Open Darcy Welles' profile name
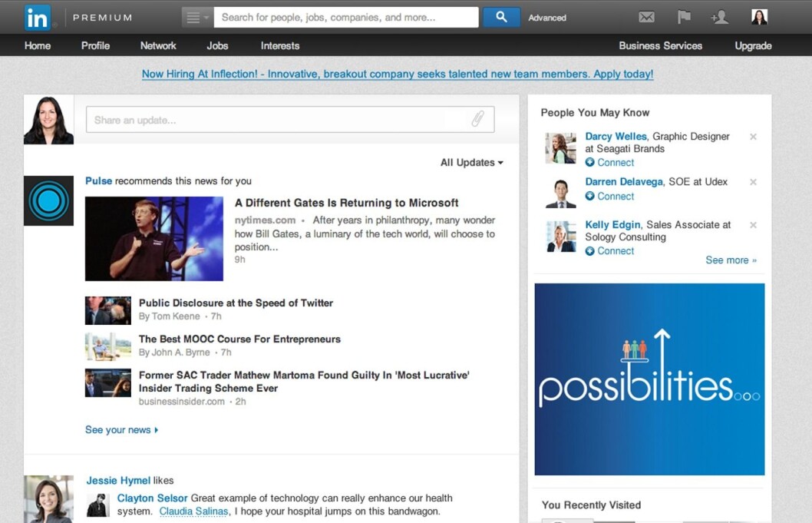Image resolution: width=812 pixels, height=523 pixels. [616, 137]
